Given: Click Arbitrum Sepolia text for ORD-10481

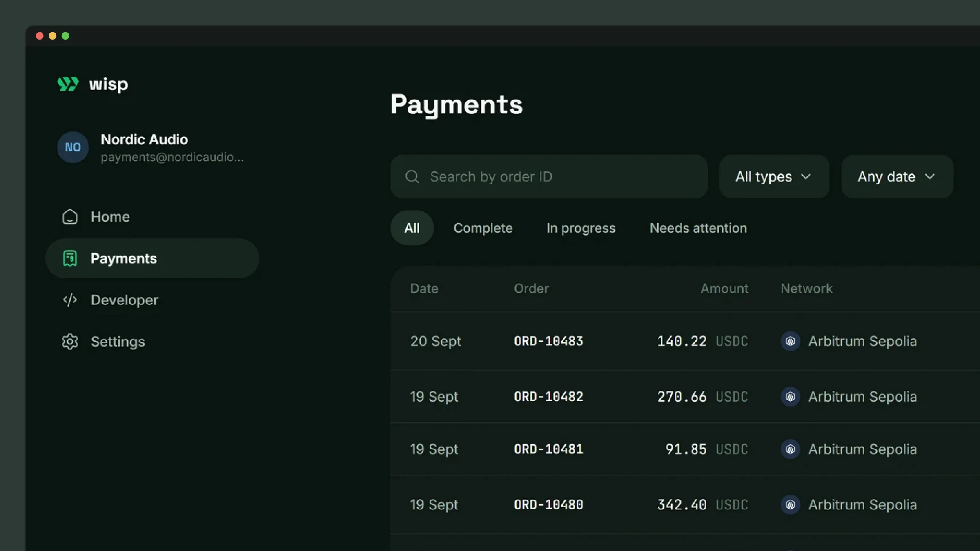Looking at the screenshot, I should [863, 449].
